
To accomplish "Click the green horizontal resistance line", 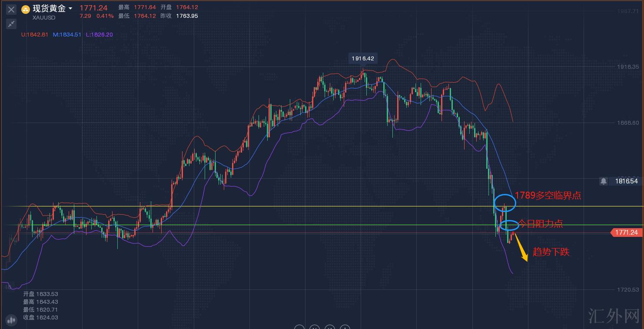I will (304, 225).
